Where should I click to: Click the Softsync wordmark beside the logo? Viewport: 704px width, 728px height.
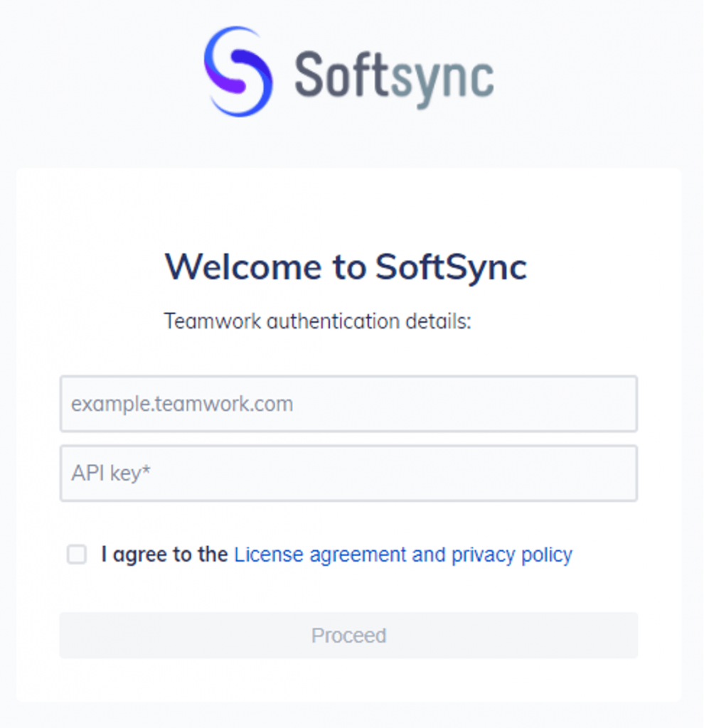coord(394,75)
